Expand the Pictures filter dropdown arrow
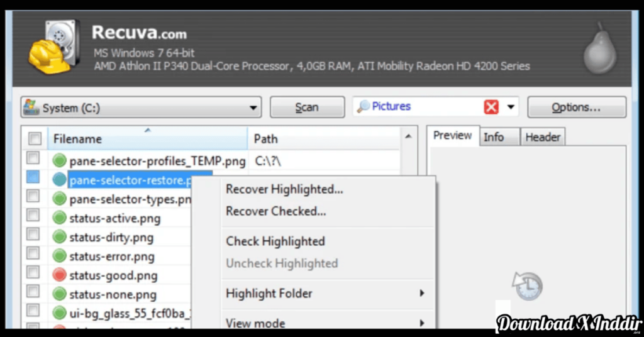Viewport: 644px width, 337px height. point(511,108)
